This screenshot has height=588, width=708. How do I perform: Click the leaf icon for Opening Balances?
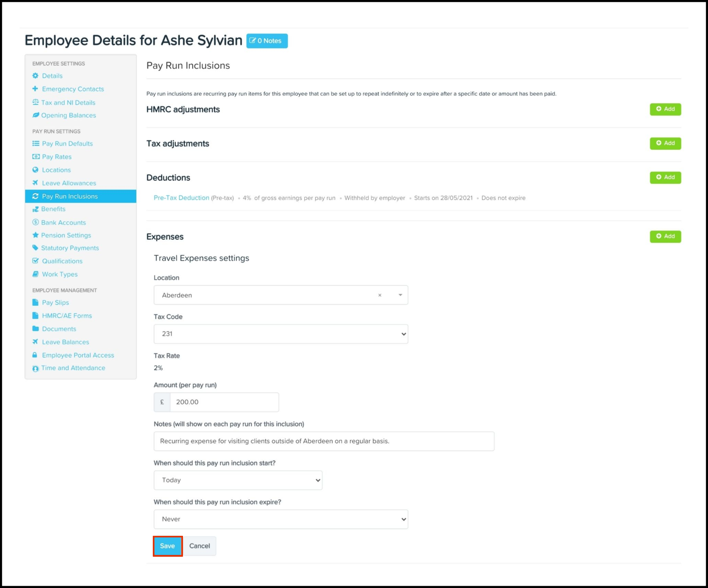pos(35,115)
